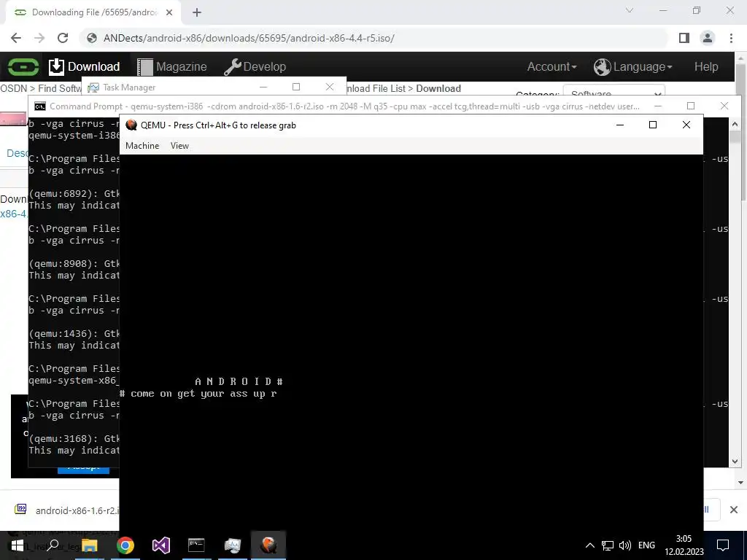The height and width of the screenshot is (560, 747).
Task: Click the Command Prompt title bar icon
Action: click(40, 106)
